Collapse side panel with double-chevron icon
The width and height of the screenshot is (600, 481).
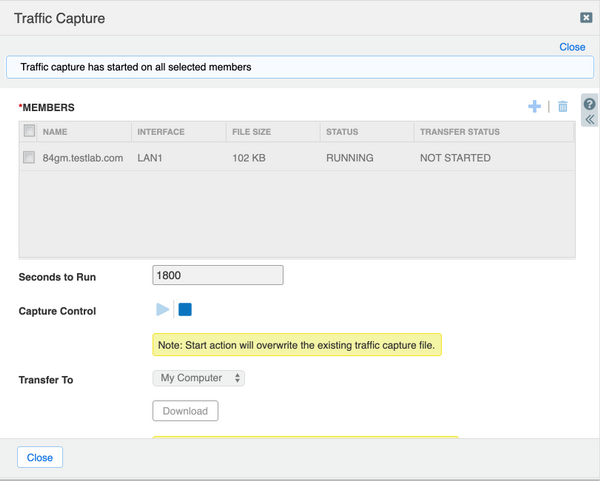[589, 120]
